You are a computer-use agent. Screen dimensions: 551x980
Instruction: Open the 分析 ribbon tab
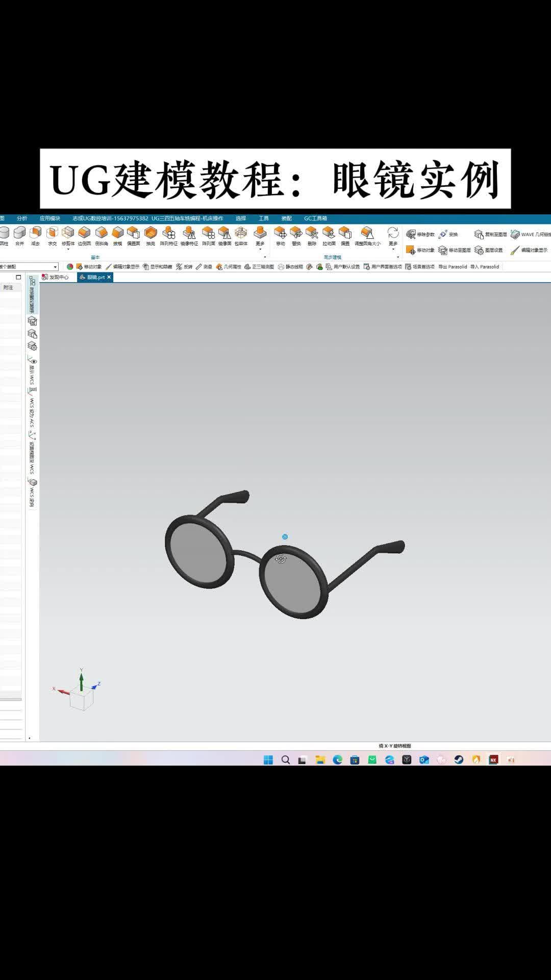[x=22, y=218]
